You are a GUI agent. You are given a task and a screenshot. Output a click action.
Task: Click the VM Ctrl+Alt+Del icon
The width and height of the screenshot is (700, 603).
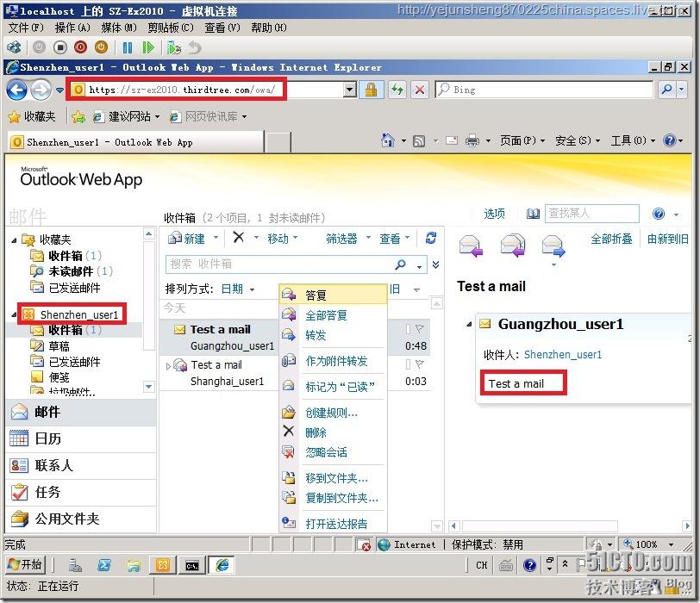coord(14,47)
